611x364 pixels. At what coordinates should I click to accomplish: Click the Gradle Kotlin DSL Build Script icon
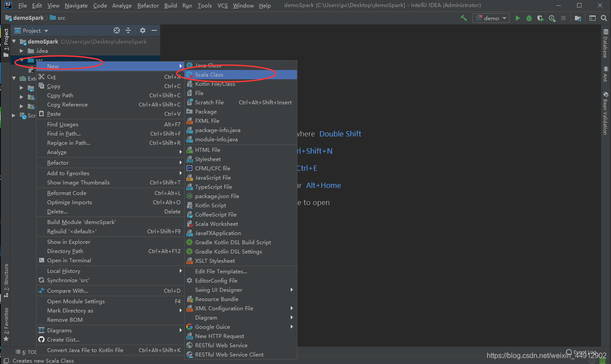(189, 242)
